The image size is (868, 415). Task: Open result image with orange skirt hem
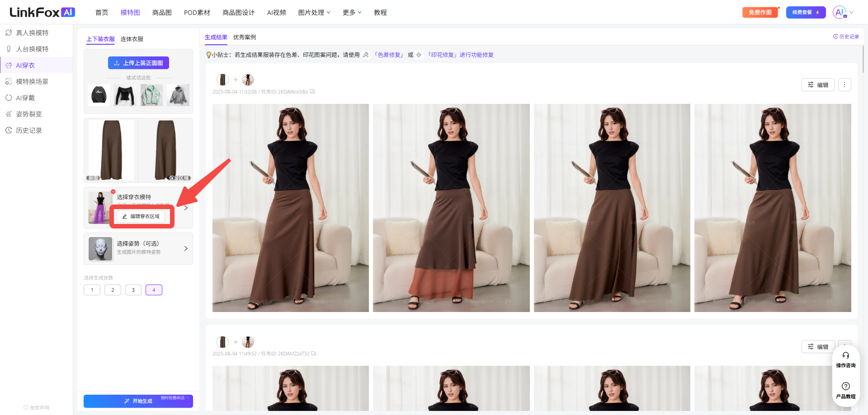(x=451, y=208)
